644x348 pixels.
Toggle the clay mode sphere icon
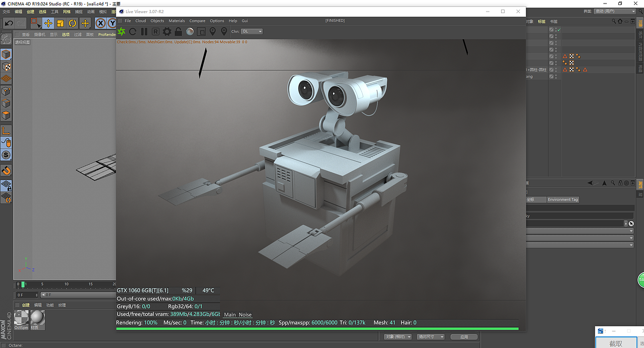(x=190, y=31)
